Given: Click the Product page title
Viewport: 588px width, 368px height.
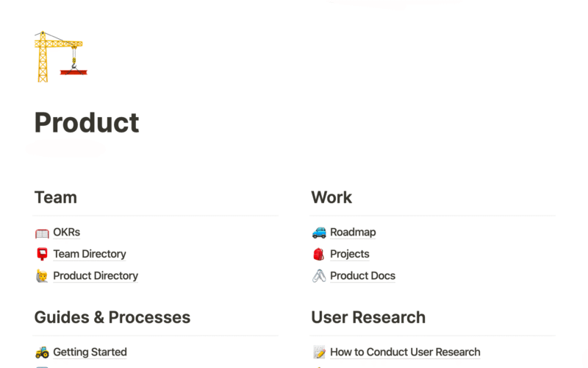Looking at the screenshot, I should pyautogui.click(x=87, y=122).
